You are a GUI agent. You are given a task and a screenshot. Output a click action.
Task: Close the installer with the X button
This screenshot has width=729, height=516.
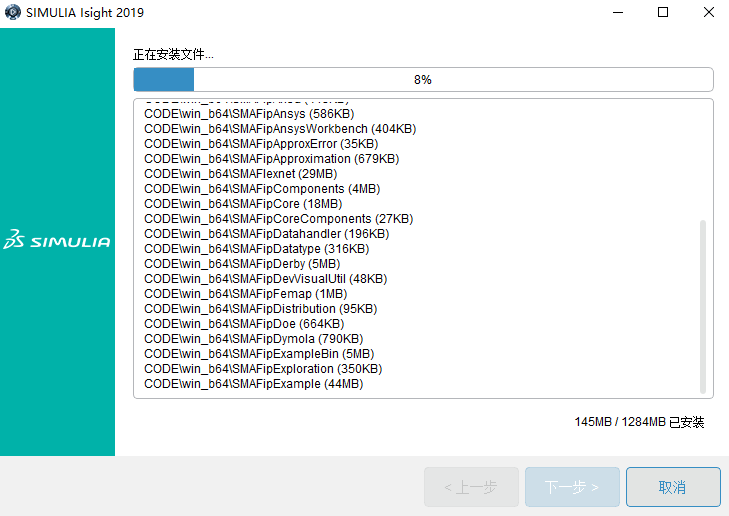(707, 13)
